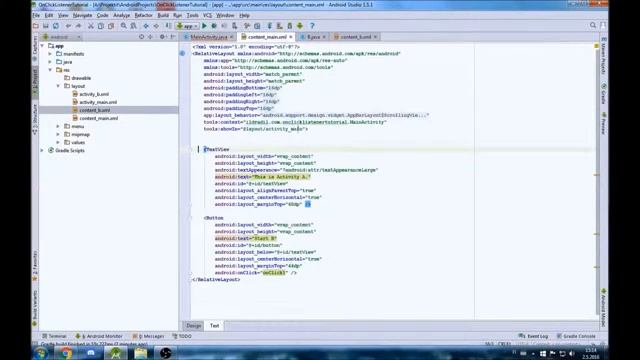Screen dimensions: 640x360
Task: Click the Windows Start button
Action: (41, 353)
